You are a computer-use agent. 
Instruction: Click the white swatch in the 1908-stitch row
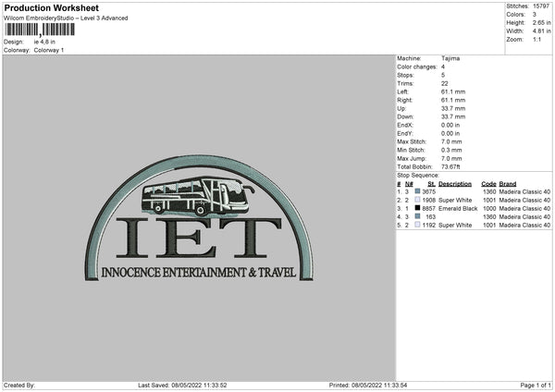point(418,200)
